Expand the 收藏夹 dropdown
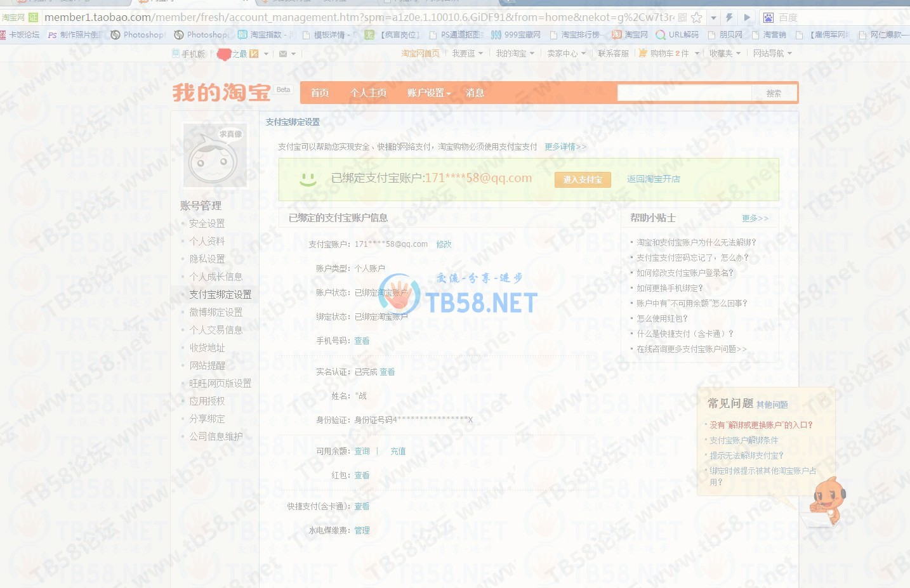This screenshot has height=588, width=910. coord(725,53)
